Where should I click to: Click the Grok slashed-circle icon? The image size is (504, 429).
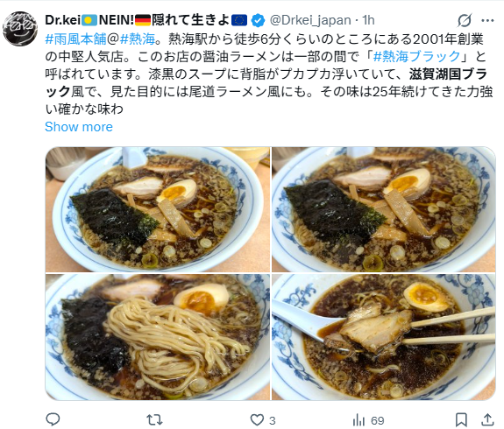pos(465,20)
